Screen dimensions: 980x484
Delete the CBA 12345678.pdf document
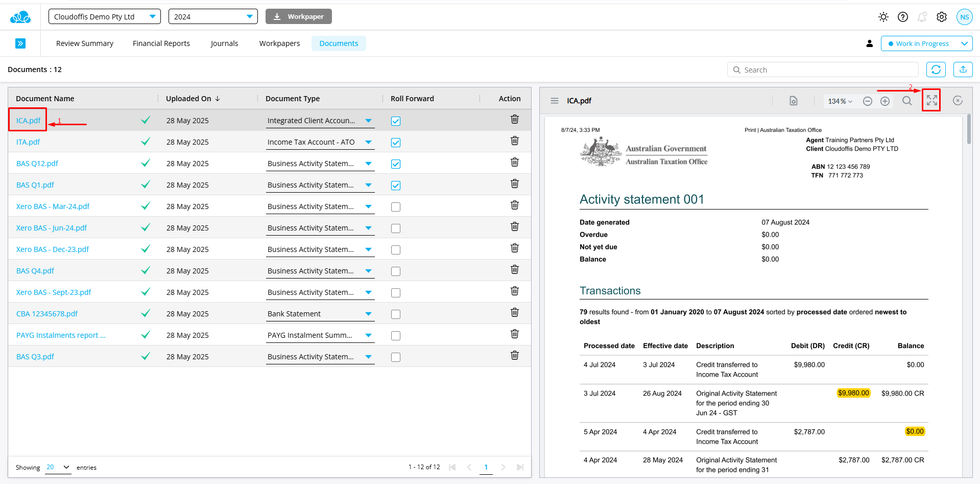pos(515,312)
